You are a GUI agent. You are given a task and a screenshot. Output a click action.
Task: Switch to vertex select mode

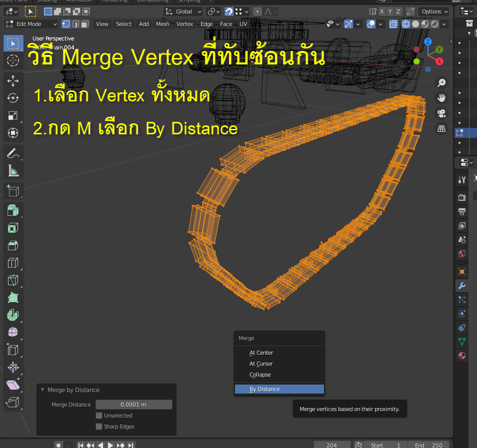[x=66, y=24]
